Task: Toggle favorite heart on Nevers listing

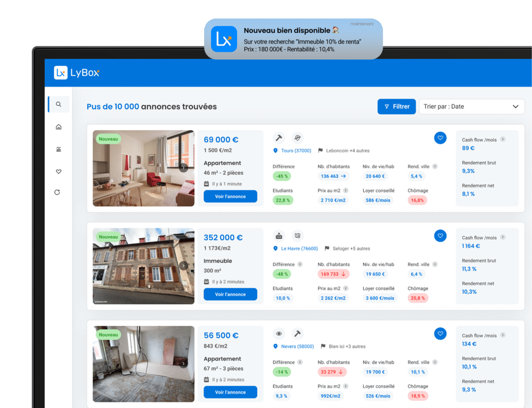Action: (x=440, y=334)
